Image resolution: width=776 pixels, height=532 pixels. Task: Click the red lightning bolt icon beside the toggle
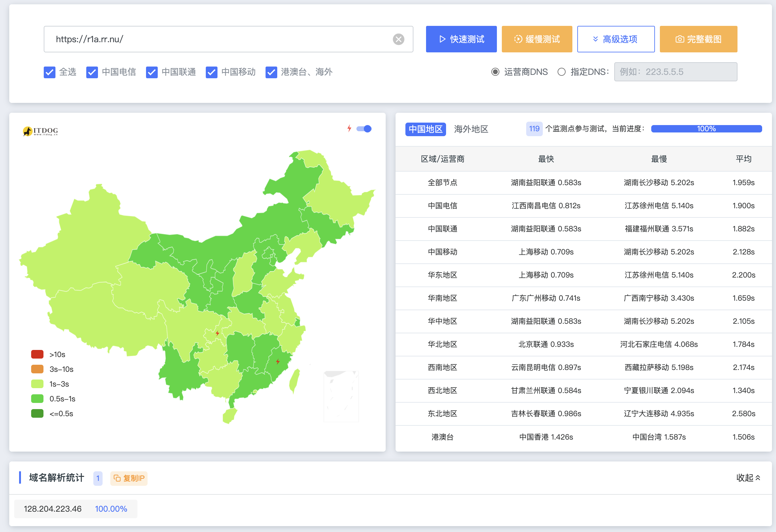pyautogui.click(x=349, y=128)
